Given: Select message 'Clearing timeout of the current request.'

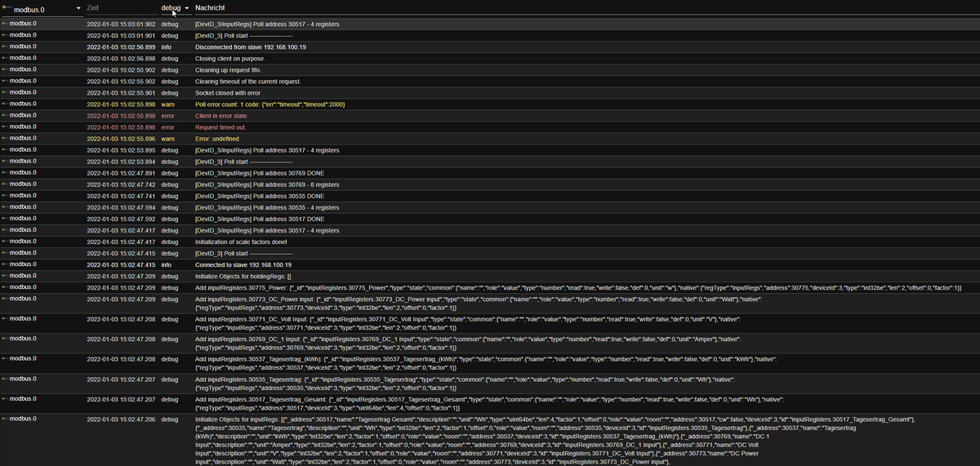Looking at the screenshot, I should [x=248, y=82].
